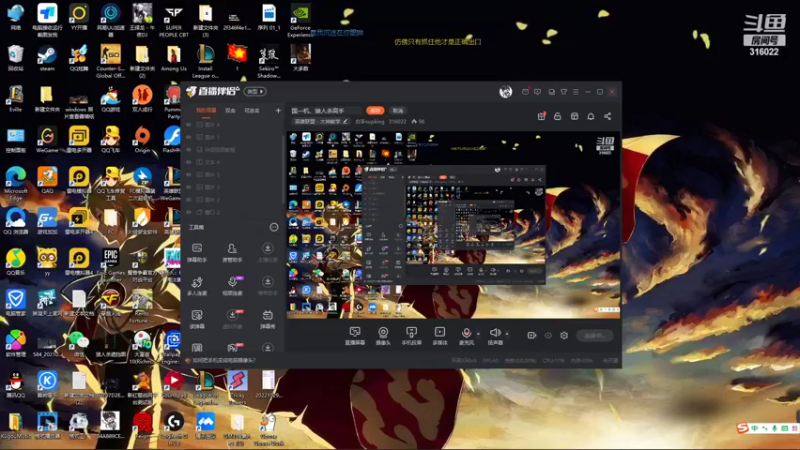The image size is (800, 450).
Task: Click the gift box icon with red badge
Action: tap(541, 116)
